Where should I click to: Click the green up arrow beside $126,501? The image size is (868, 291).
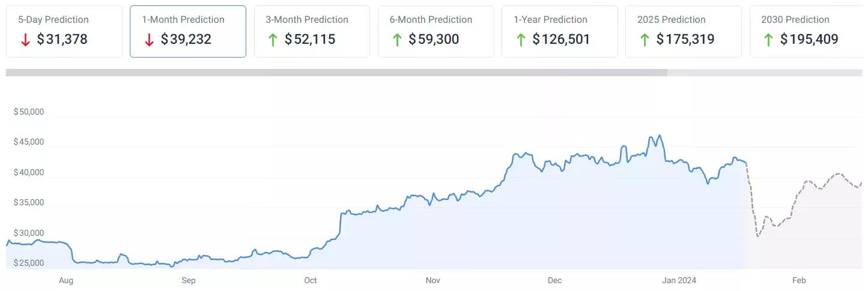[520, 40]
